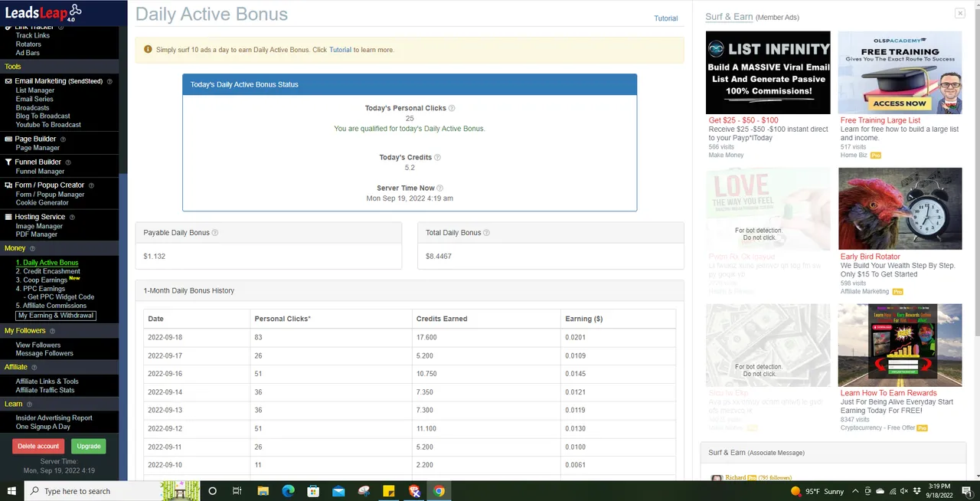Open the notification center icon
The width and height of the screenshot is (980, 501).
(x=966, y=491)
